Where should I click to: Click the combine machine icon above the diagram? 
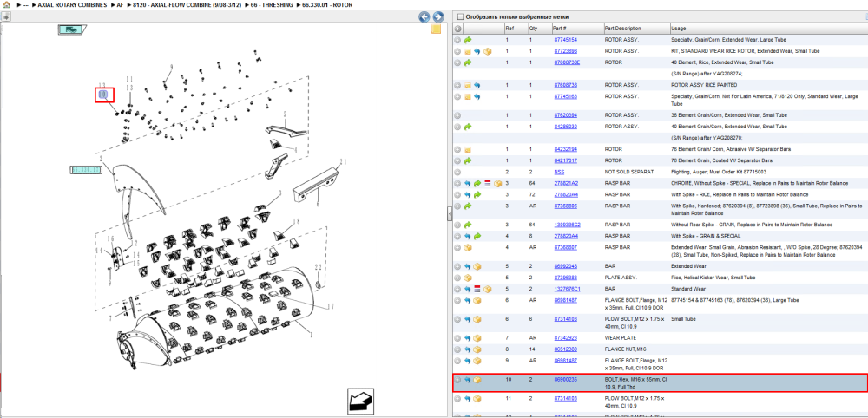point(71,29)
